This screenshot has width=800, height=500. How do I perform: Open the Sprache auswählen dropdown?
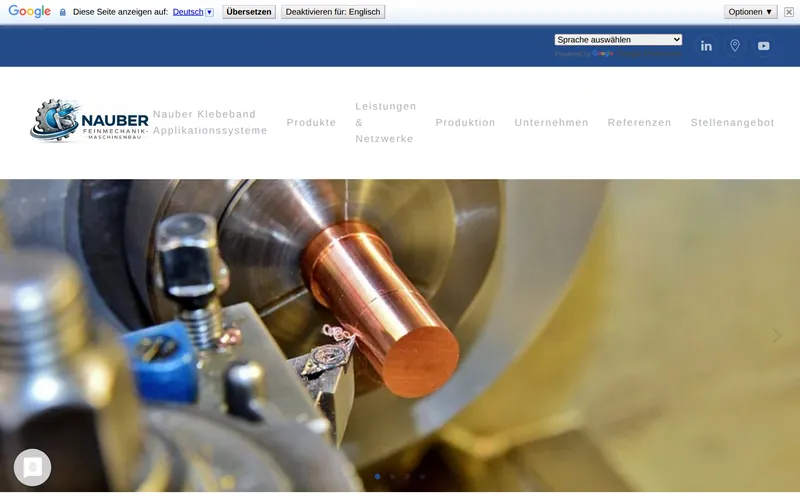[618, 40]
